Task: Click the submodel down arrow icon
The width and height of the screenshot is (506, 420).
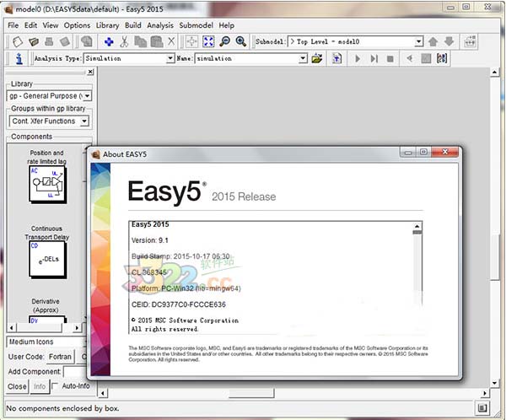Action: 449,41
